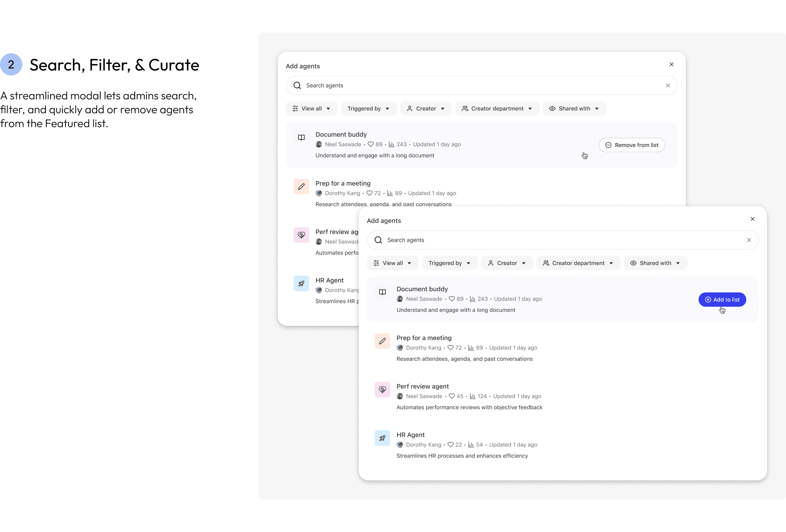Expand the Creator department filter in front modal
Screen dimensions: 786x532
click(x=578, y=263)
